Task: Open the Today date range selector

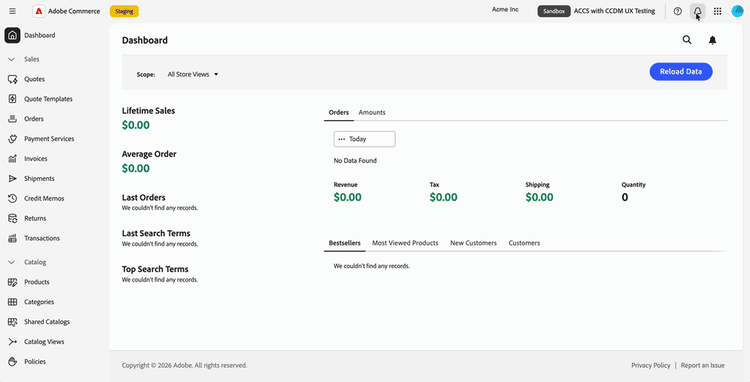Action: point(364,139)
